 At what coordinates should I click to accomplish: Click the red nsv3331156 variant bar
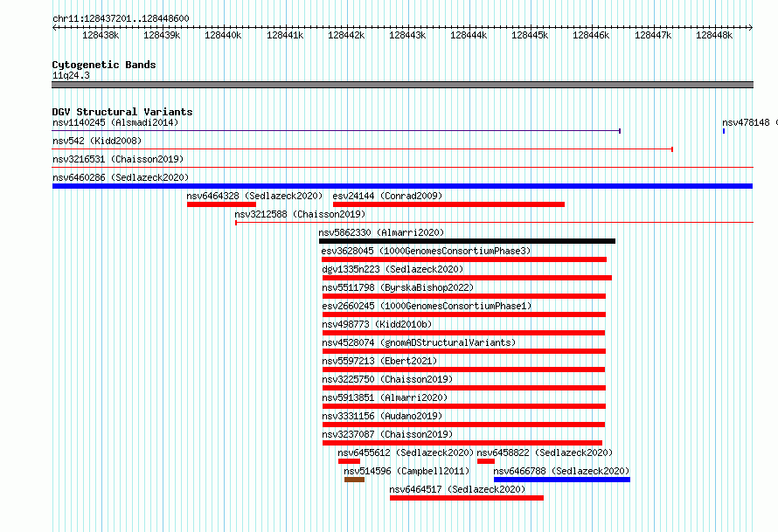463,425
